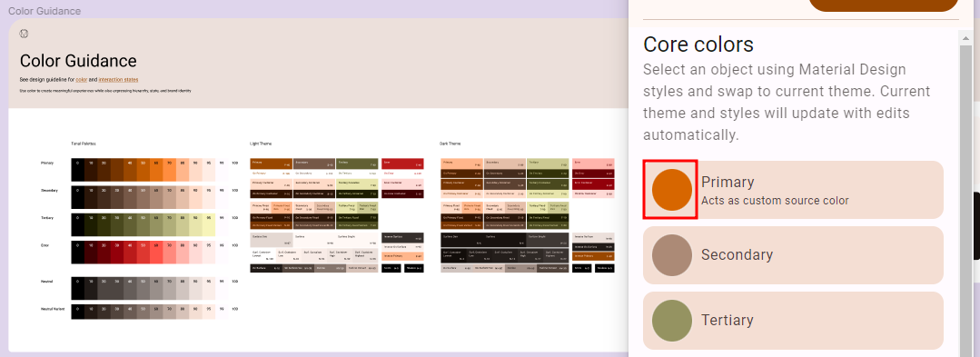Image resolution: width=980 pixels, height=357 pixels.
Task: Select tone 70 swatch in Primary palette row
Action: point(169,170)
